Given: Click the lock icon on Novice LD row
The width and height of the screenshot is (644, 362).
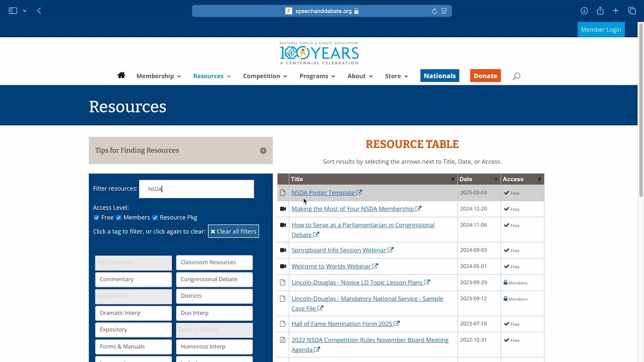Looking at the screenshot, I should tap(506, 283).
